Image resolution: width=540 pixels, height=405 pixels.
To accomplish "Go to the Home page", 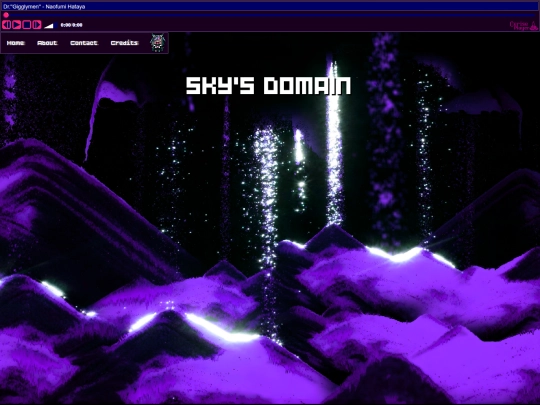I will (x=15, y=43).
